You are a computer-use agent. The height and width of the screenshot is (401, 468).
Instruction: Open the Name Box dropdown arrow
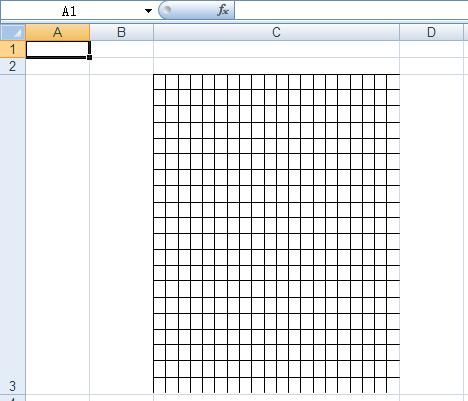click(149, 11)
